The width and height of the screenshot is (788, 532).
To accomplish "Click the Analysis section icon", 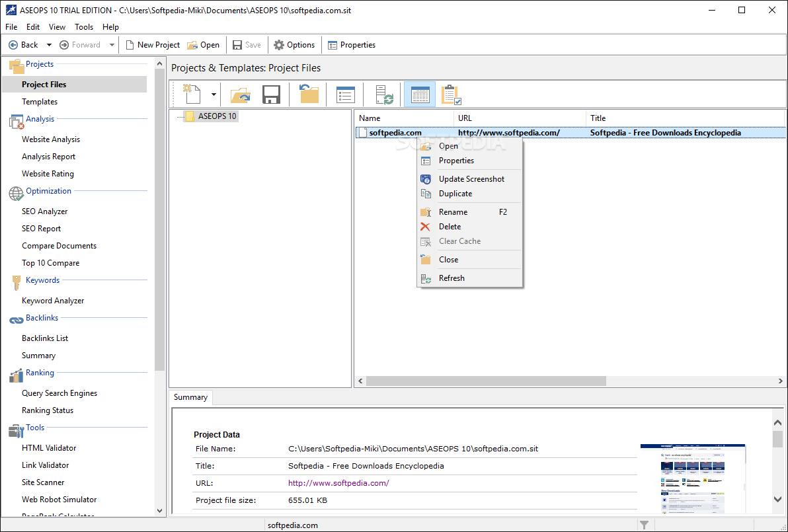I will (16, 121).
